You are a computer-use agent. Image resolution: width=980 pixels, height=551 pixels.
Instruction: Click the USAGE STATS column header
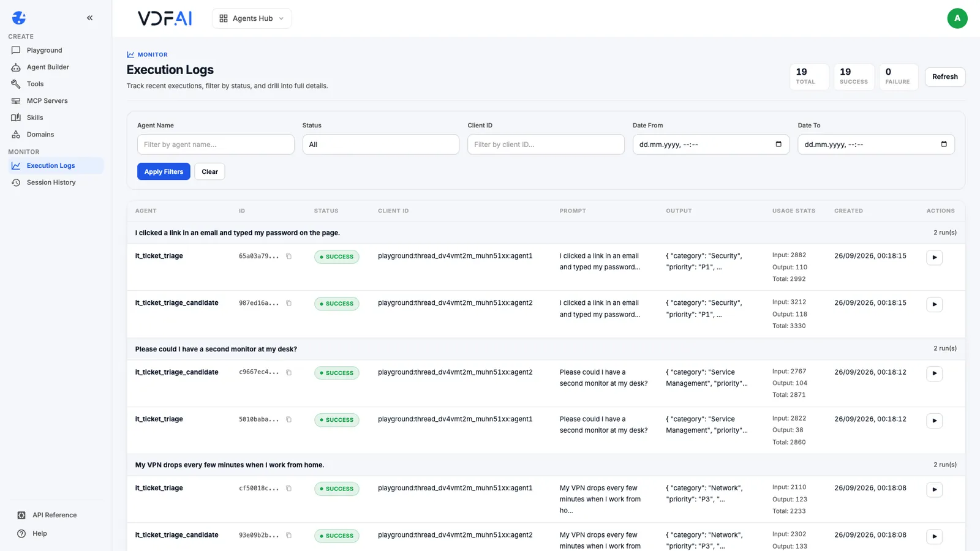(794, 211)
